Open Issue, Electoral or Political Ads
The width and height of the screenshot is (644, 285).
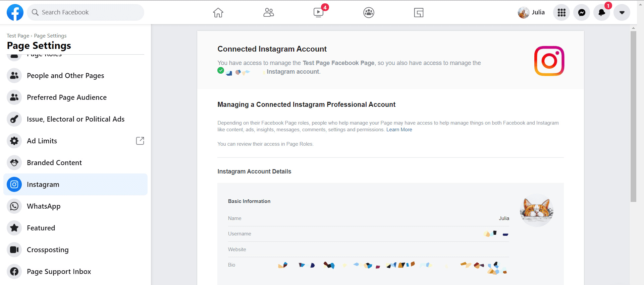click(75, 119)
